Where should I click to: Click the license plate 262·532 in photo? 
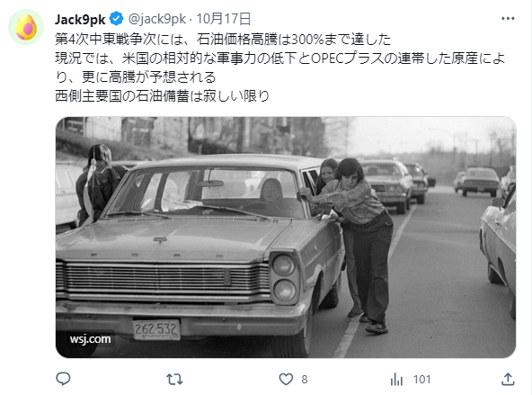pyautogui.click(x=156, y=329)
